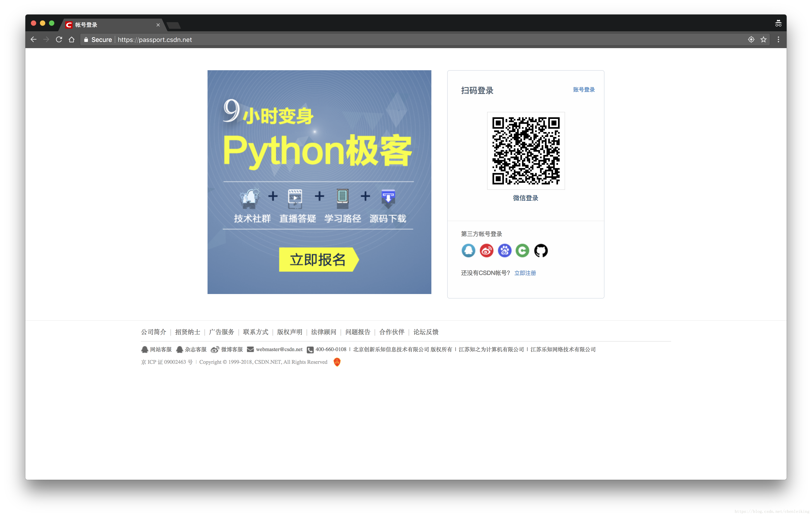
Task: Sign in with the Weibo icon
Action: tap(486, 251)
